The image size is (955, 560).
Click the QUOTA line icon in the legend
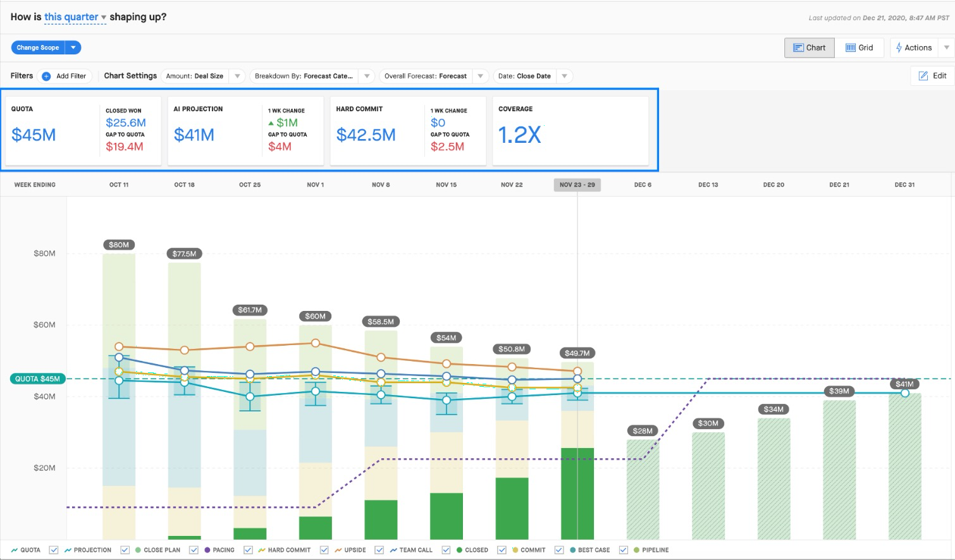pyautogui.click(x=15, y=550)
